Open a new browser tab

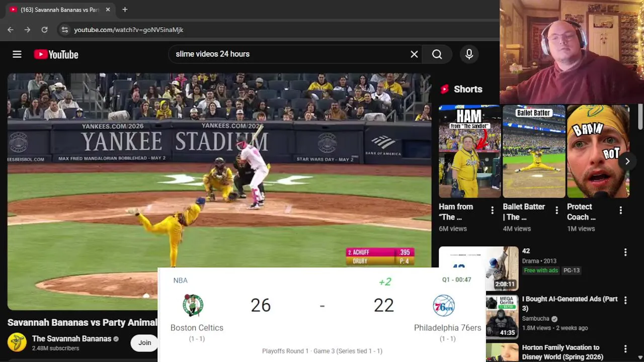tap(125, 10)
